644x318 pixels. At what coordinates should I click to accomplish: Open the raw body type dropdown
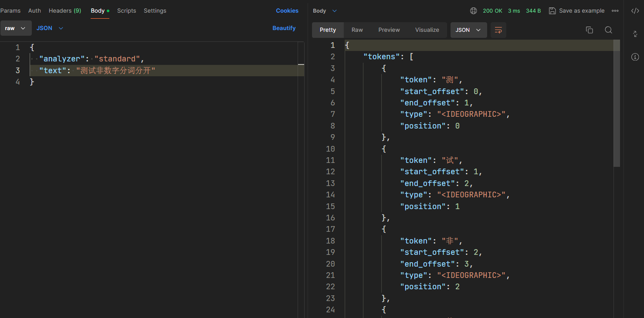click(x=16, y=28)
